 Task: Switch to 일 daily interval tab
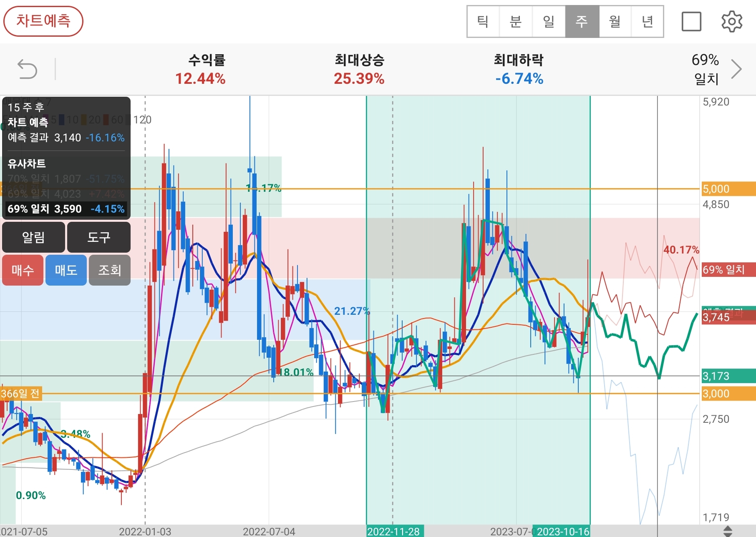[x=549, y=22]
